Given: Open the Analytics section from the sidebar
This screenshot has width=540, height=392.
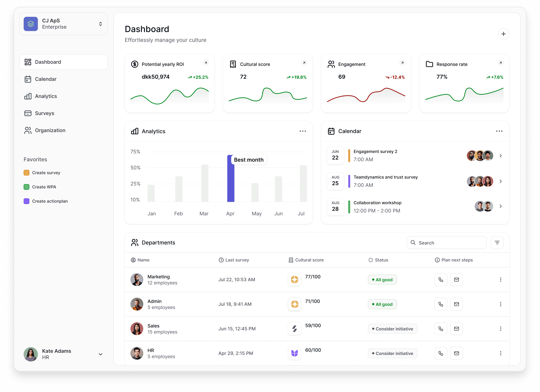Looking at the screenshot, I should tap(46, 96).
